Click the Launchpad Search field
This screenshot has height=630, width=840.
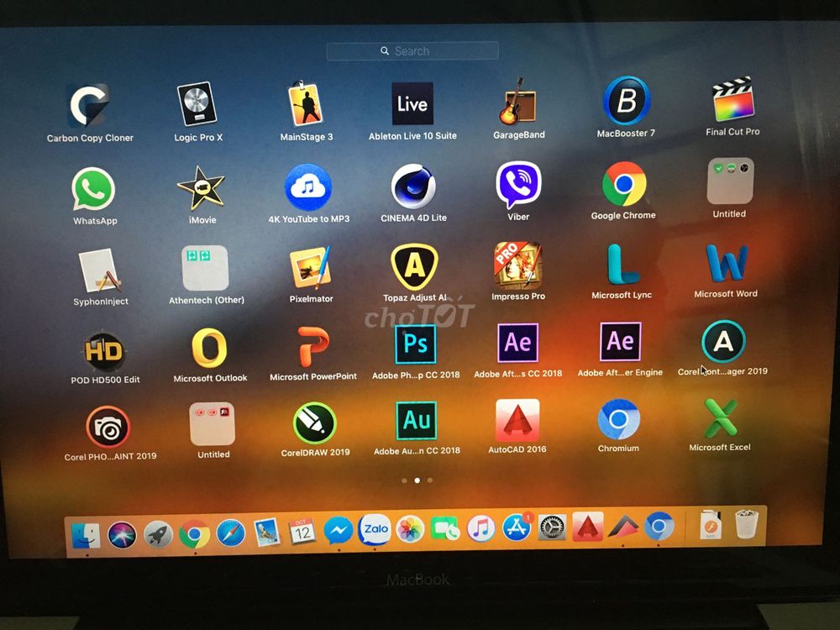[412, 51]
